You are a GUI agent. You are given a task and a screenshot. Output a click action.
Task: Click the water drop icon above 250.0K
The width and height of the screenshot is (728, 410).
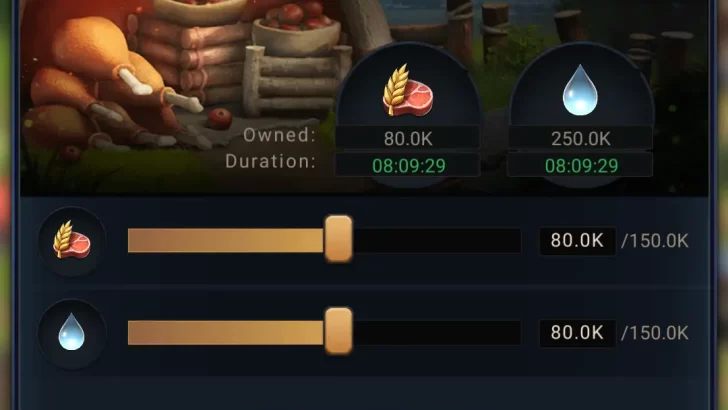pyautogui.click(x=580, y=90)
